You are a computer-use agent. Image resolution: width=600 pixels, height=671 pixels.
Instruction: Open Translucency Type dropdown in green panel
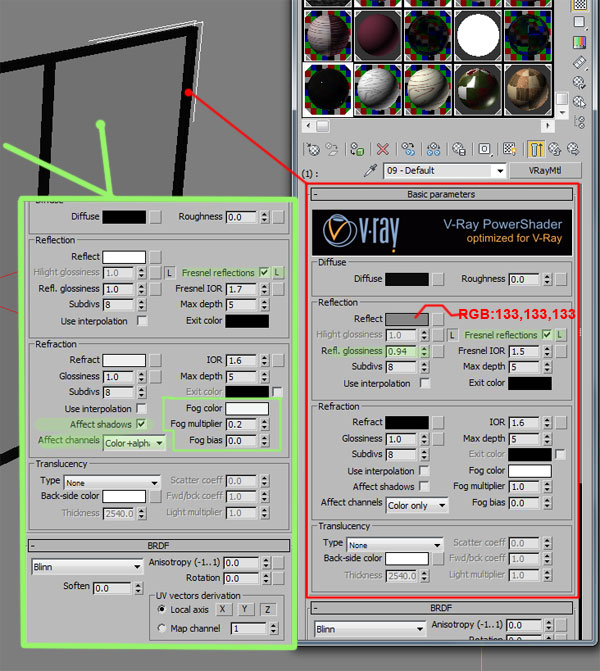(x=112, y=483)
